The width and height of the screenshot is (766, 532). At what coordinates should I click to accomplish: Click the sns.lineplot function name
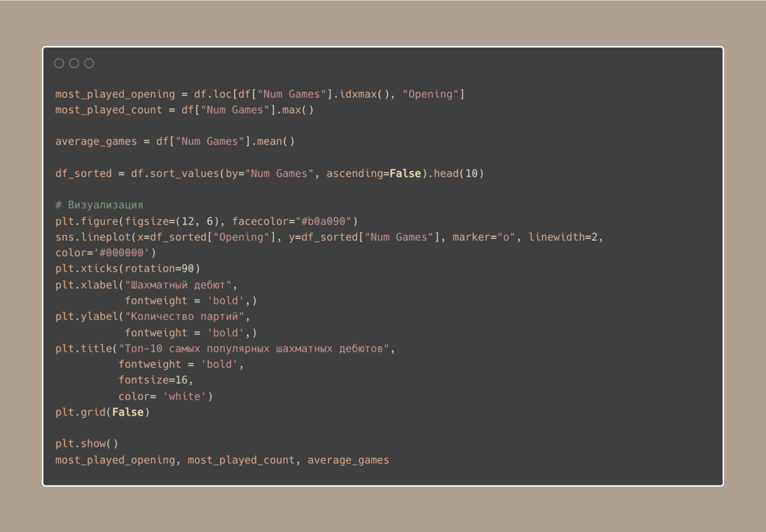[x=93, y=237]
